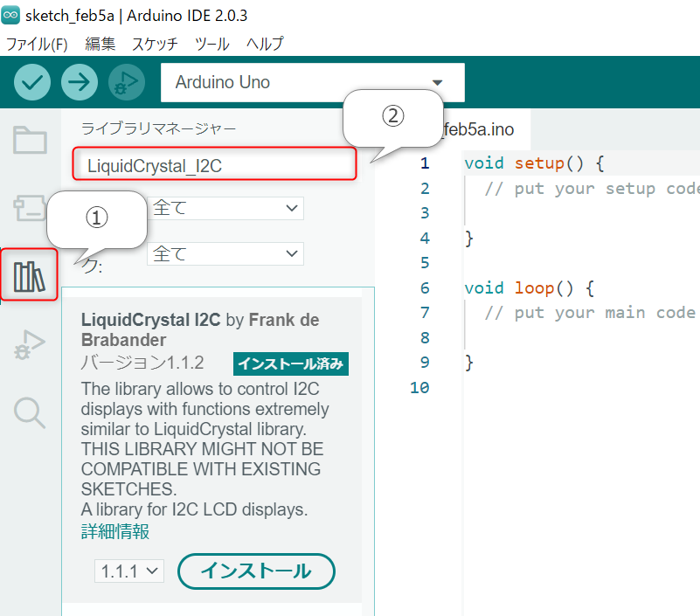The width and height of the screenshot is (700, 616).
Task: Click the library search field LiquidCrystal_I2C
Action: pos(214,163)
